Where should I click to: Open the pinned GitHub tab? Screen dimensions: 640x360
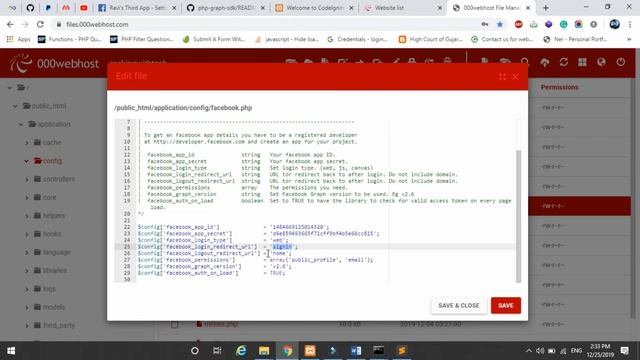[x=30, y=8]
